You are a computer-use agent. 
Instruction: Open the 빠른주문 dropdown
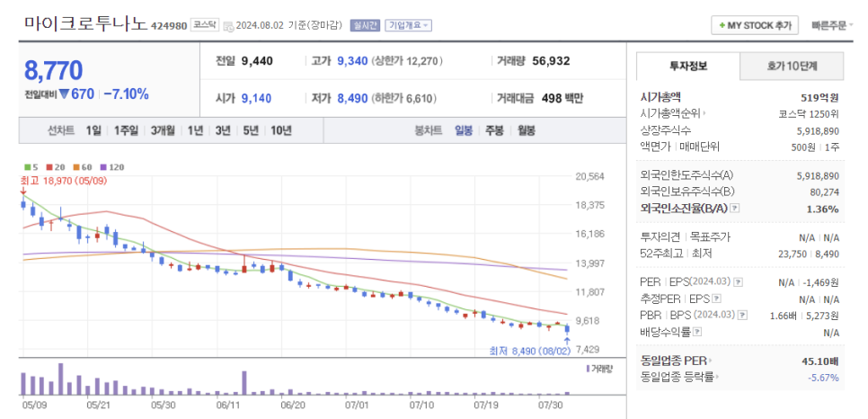832,25
